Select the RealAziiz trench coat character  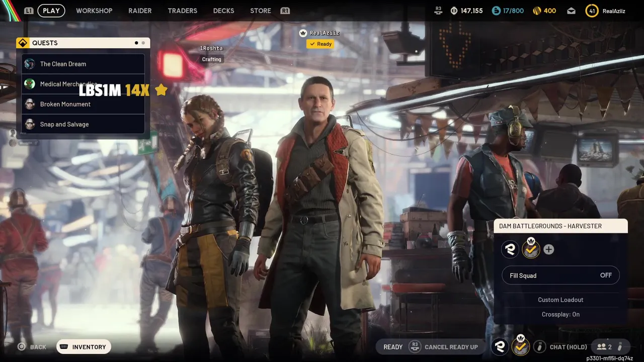click(x=322, y=216)
